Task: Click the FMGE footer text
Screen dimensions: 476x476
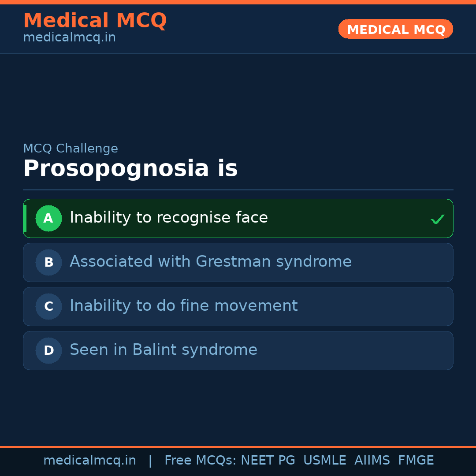Action: (416, 461)
